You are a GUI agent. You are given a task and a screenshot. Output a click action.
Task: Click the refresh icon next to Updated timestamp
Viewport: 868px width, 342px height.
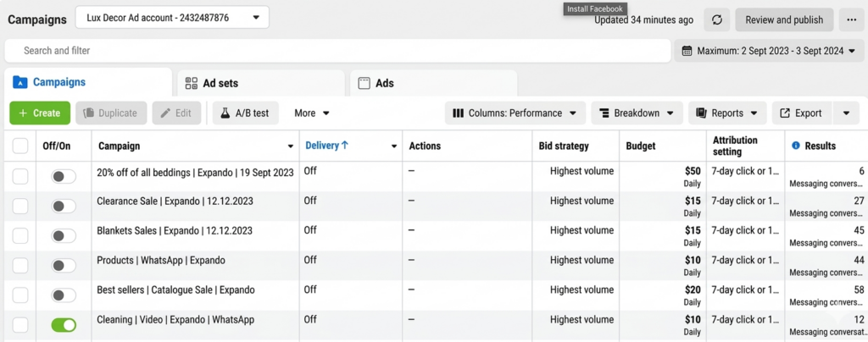pyautogui.click(x=717, y=20)
